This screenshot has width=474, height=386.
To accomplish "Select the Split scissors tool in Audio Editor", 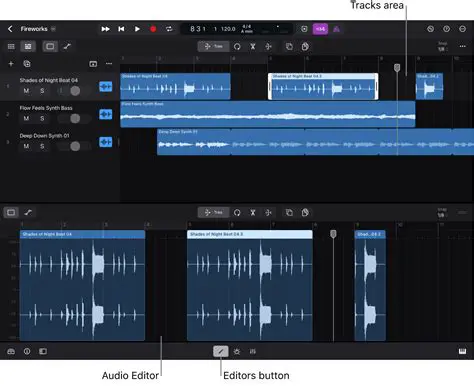I will 253,212.
